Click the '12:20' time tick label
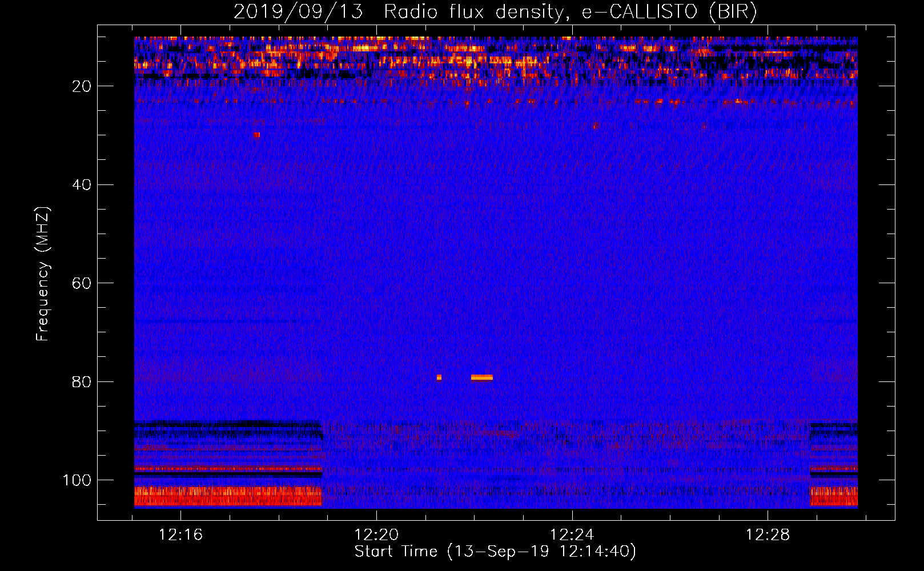Viewport: 924px width, 571px height. (x=376, y=535)
